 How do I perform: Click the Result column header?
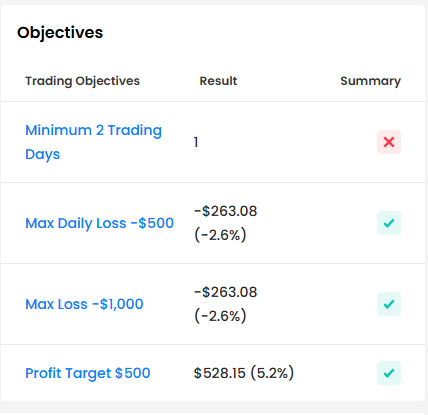(x=218, y=81)
